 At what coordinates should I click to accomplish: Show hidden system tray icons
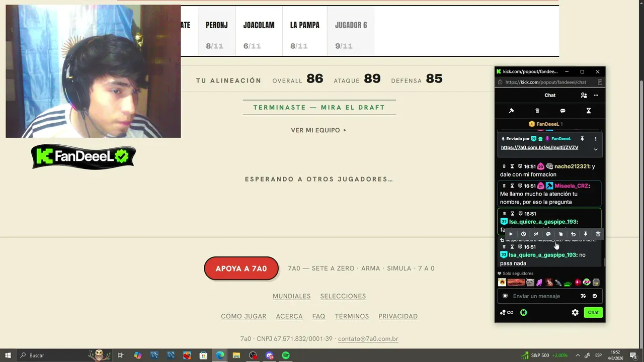point(578,355)
